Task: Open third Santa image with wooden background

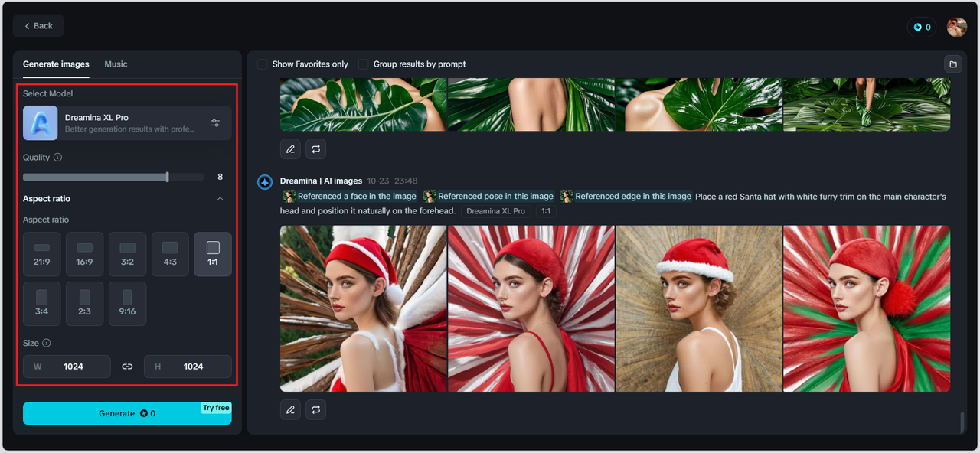Action: coord(699,308)
